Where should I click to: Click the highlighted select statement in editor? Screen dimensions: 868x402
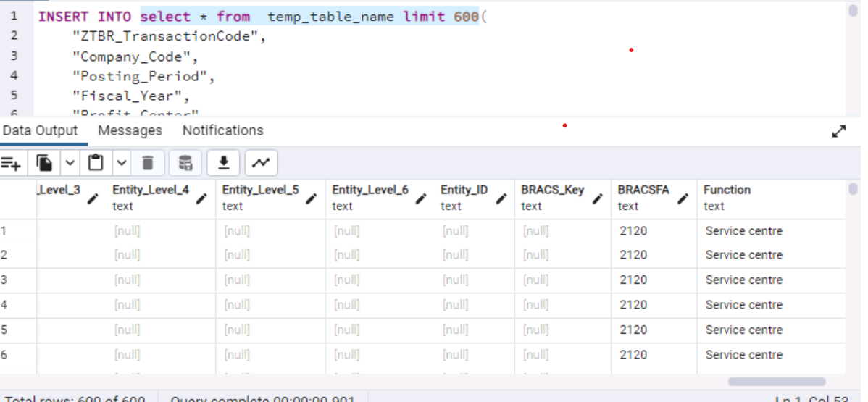point(309,17)
